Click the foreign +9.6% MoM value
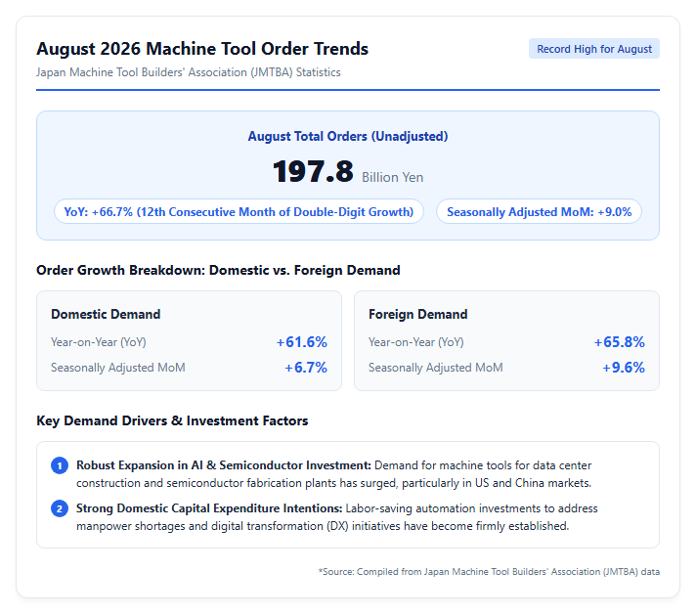The width and height of the screenshot is (696, 616). 624,368
